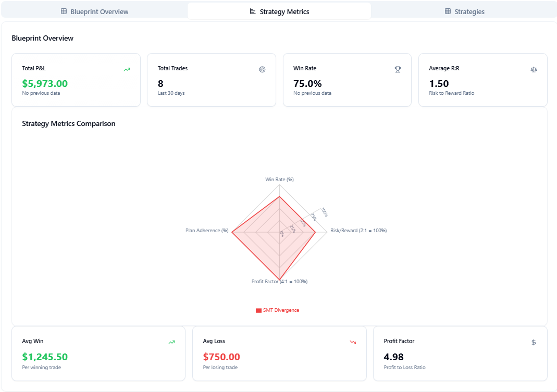Click the $5,973.00 Total P&L value
This screenshot has width=557, height=392.
(45, 83)
